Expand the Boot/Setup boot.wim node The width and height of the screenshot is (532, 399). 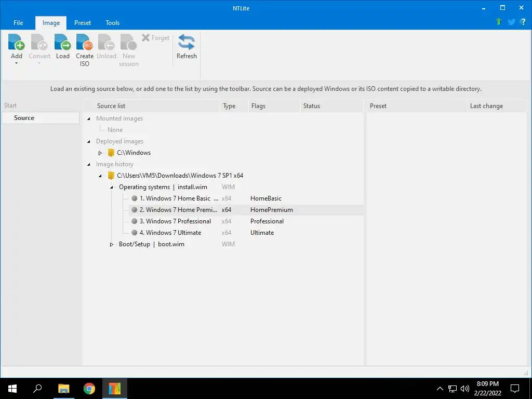pos(112,244)
